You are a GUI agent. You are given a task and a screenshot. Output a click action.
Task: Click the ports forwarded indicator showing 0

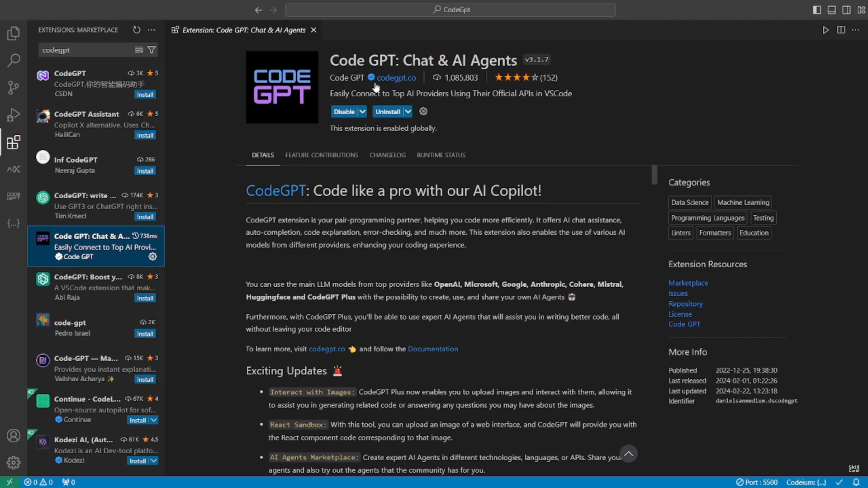pyautogui.click(x=69, y=482)
